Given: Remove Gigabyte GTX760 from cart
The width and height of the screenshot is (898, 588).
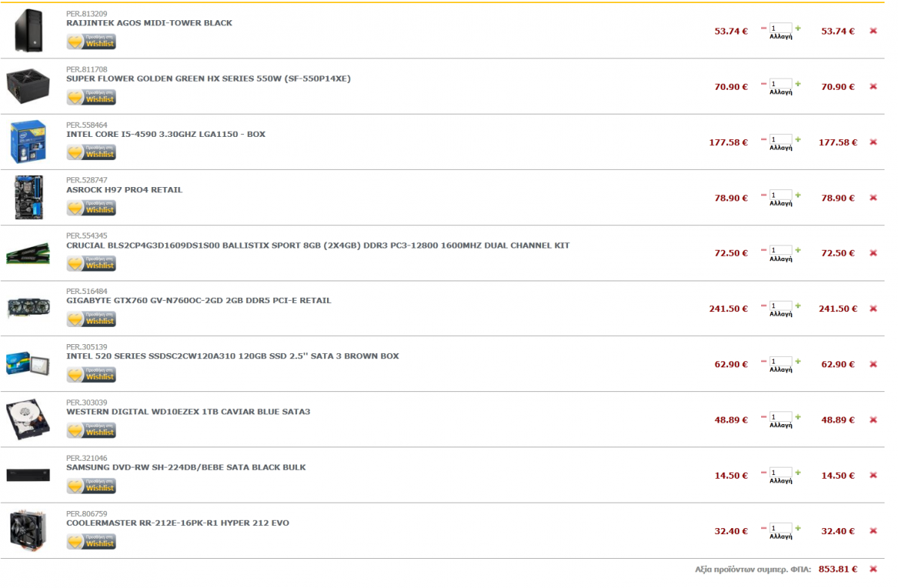Looking at the screenshot, I should [873, 309].
